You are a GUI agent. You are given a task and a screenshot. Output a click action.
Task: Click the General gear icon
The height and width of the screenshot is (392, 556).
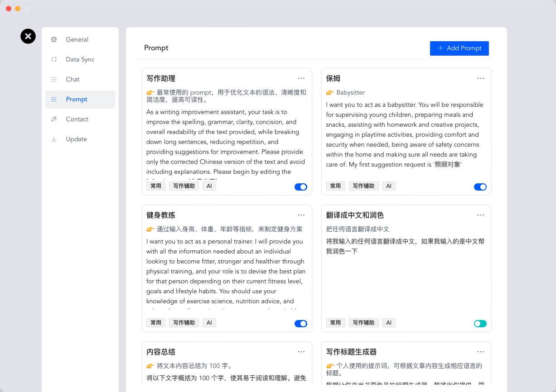click(x=54, y=39)
